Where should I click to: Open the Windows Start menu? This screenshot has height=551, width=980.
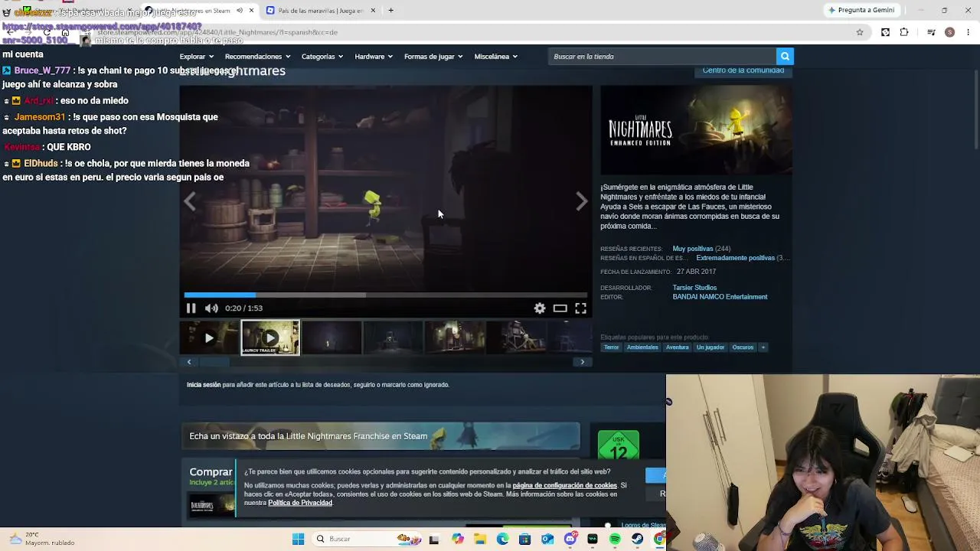299,540
